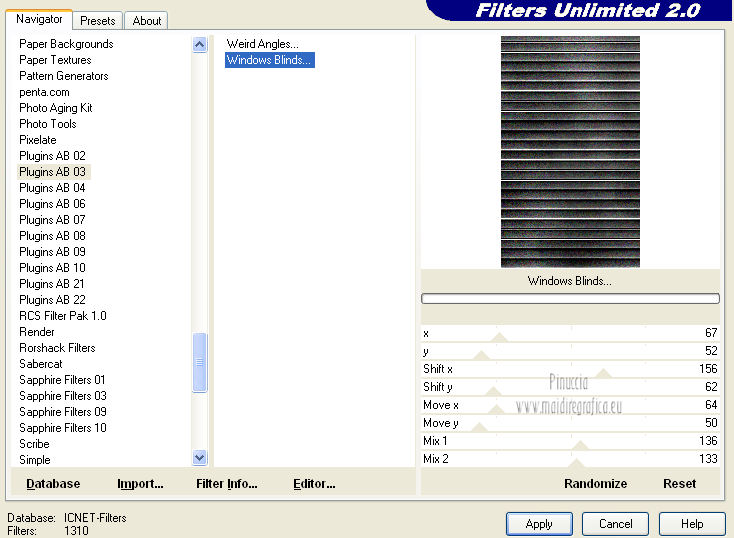Click the Import... button
Viewport: 734px width, 538px height.
(140, 484)
